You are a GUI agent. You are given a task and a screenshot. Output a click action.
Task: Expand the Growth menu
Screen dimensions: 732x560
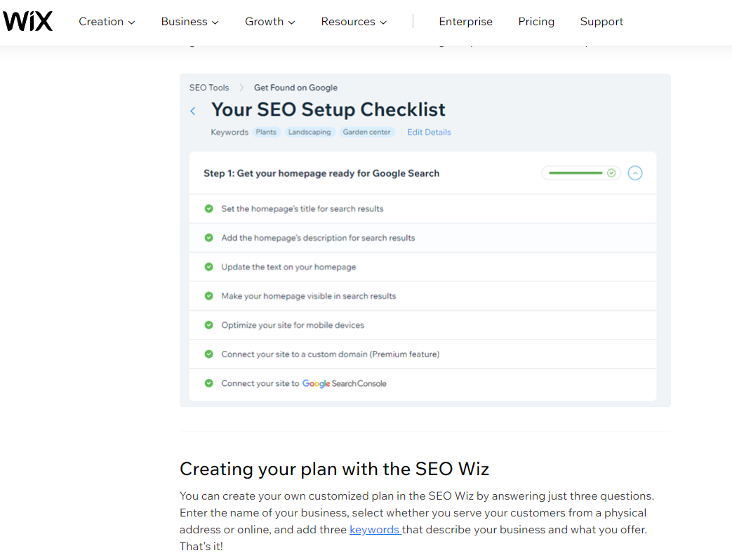click(x=269, y=22)
